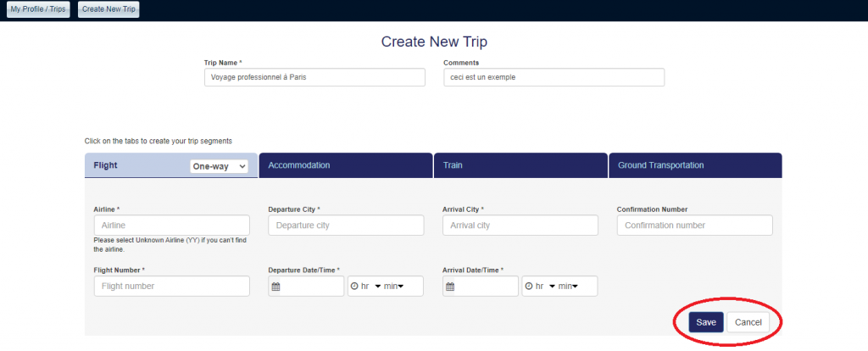Image resolution: width=868 pixels, height=351 pixels.
Task: Select the Flight tab label
Action: [105, 165]
